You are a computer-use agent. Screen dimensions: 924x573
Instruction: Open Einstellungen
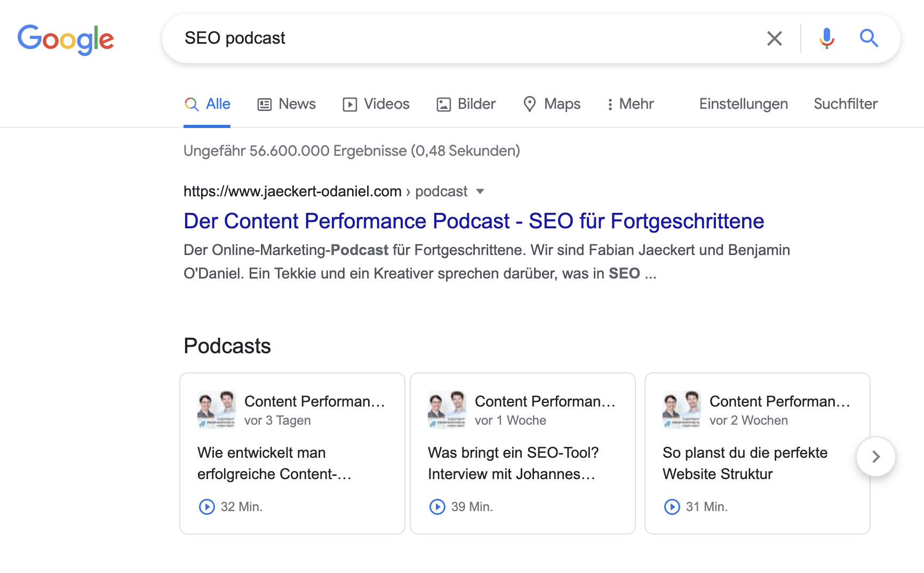pyautogui.click(x=743, y=104)
